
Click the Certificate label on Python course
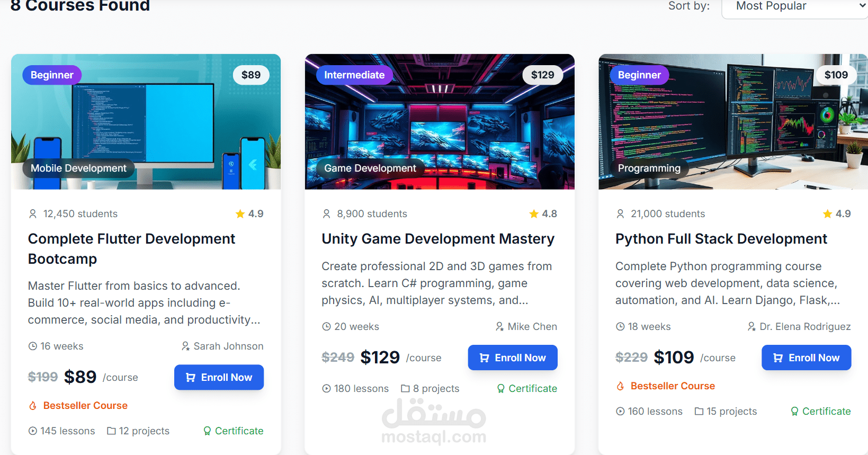pyautogui.click(x=826, y=412)
